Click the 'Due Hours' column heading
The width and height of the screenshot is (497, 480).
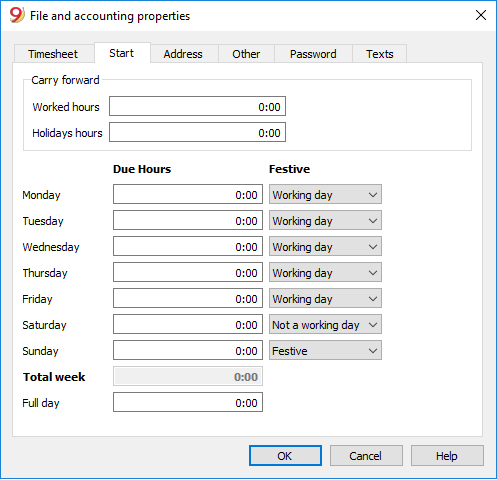pyautogui.click(x=142, y=169)
